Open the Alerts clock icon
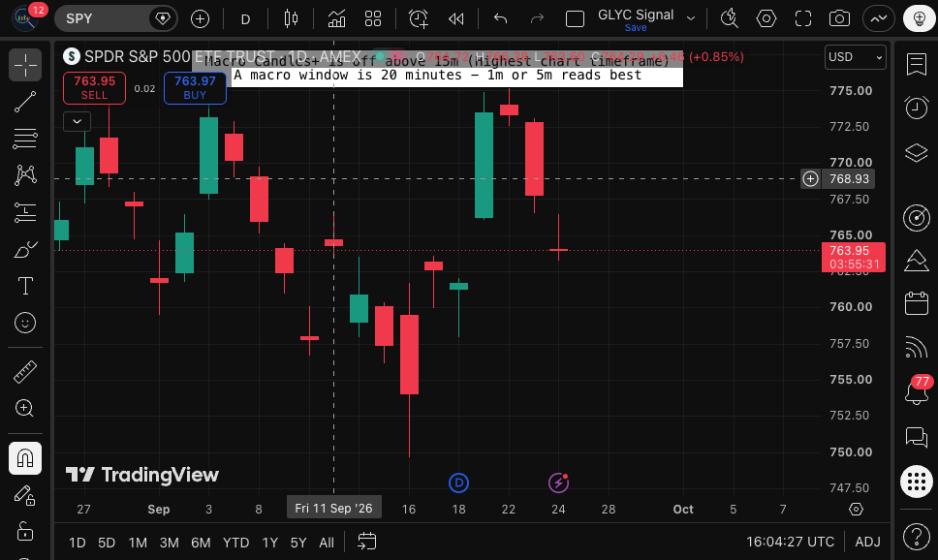This screenshot has width=938, height=560. tap(917, 108)
